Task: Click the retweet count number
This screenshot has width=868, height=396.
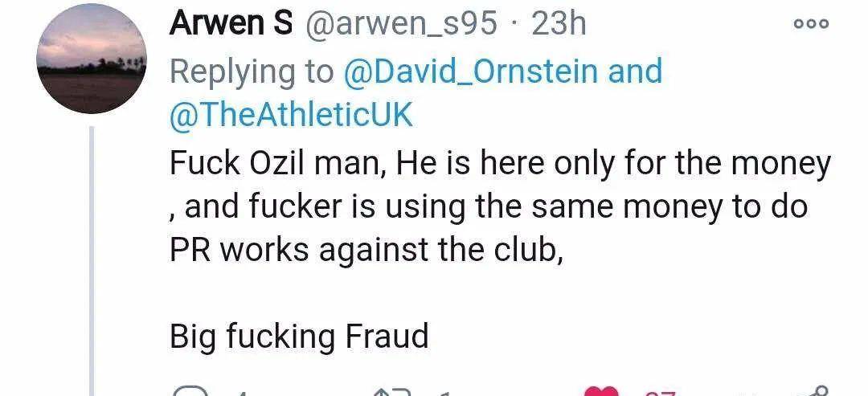Action: coord(443,394)
